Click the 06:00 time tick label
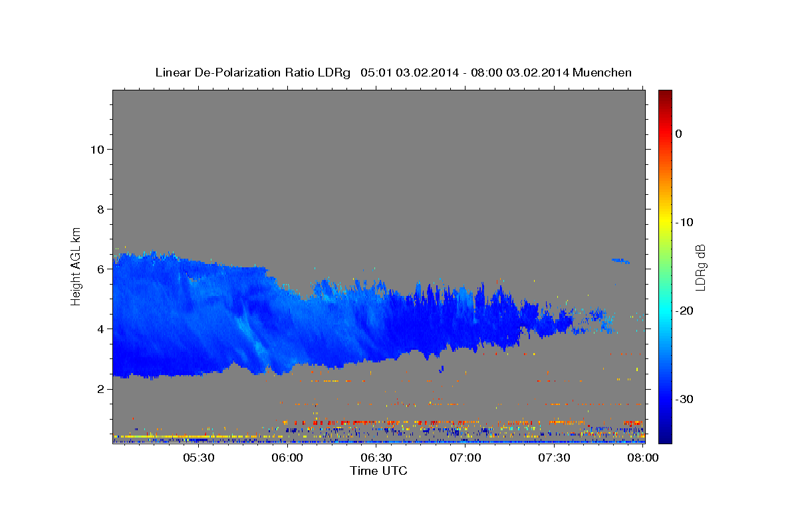Viewport: 798px width, 532px height. tap(287, 458)
